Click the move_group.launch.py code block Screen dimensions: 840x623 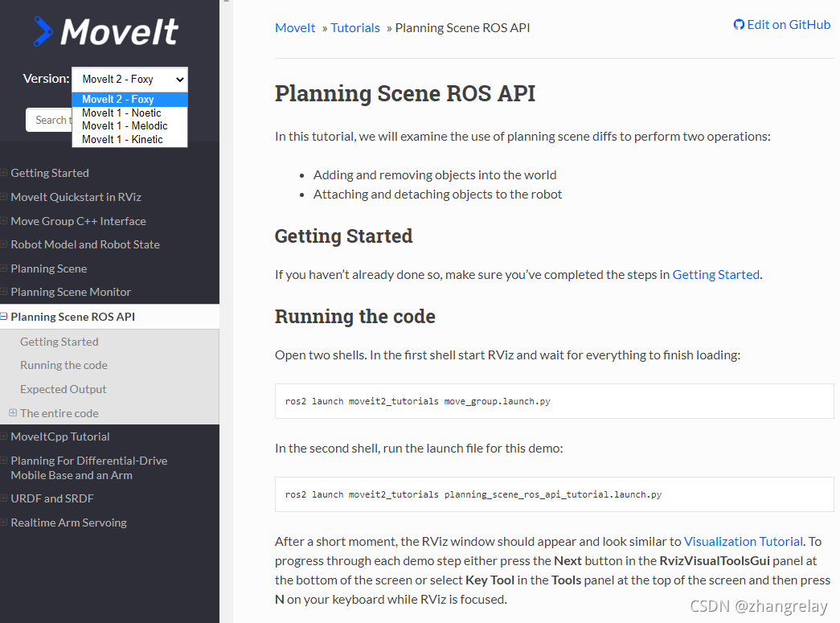(x=555, y=401)
